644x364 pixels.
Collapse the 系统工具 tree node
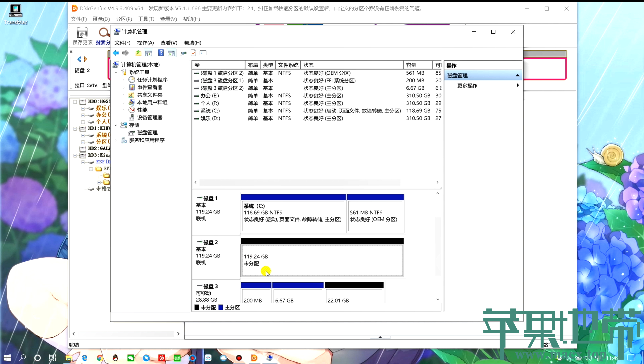click(116, 72)
